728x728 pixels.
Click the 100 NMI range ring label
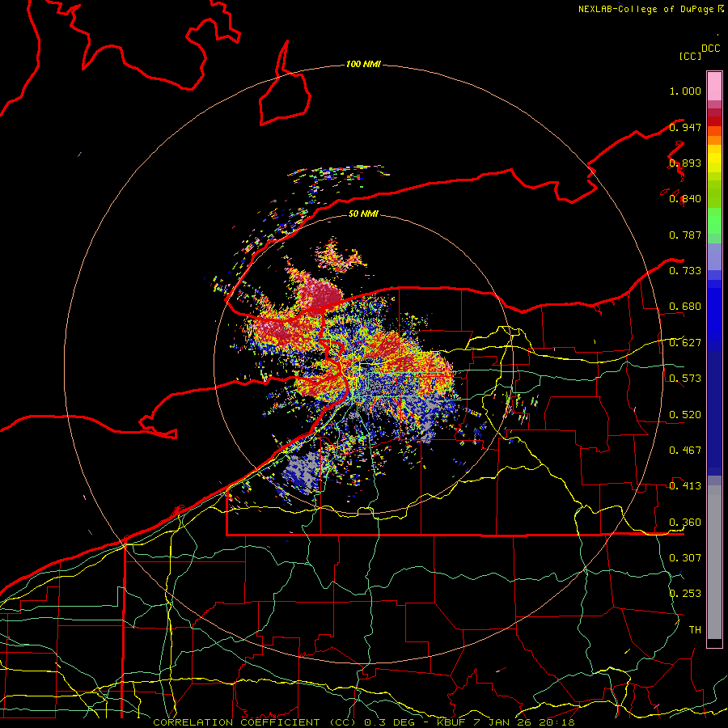pyautogui.click(x=363, y=64)
